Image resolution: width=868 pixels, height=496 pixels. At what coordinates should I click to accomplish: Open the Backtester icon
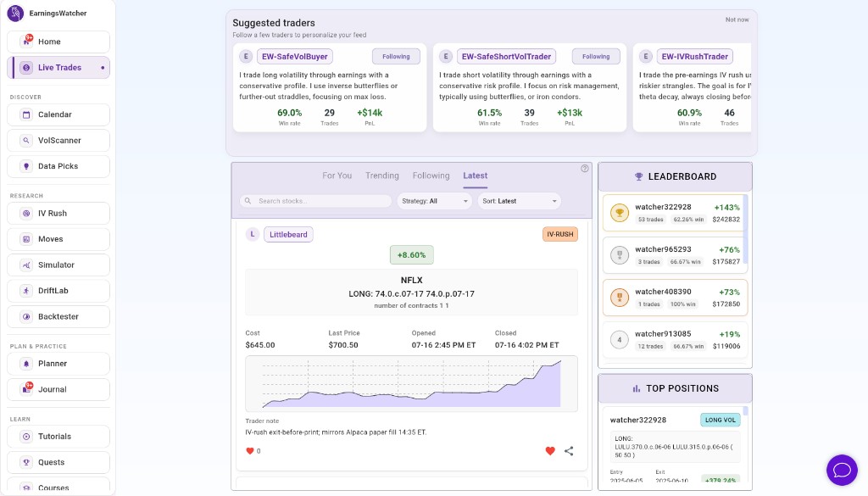click(26, 316)
